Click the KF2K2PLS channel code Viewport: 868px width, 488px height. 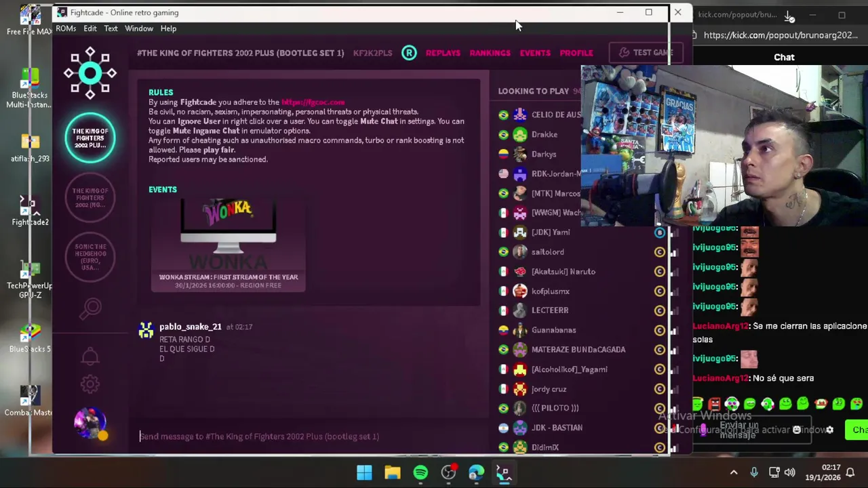click(x=372, y=53)
